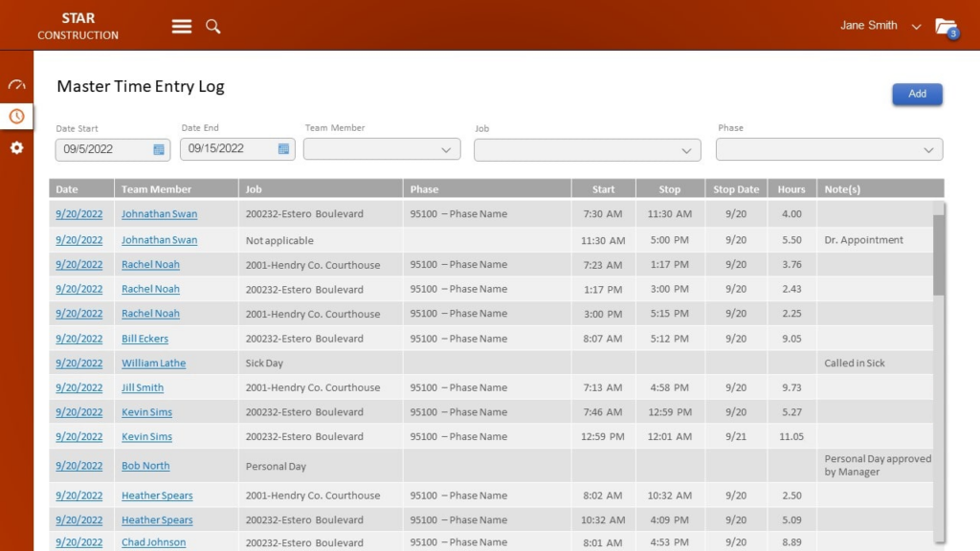Open the Date Start calendar picker
Image resolution: width=980 pixels, height=551 pixels.
point(158,149)
